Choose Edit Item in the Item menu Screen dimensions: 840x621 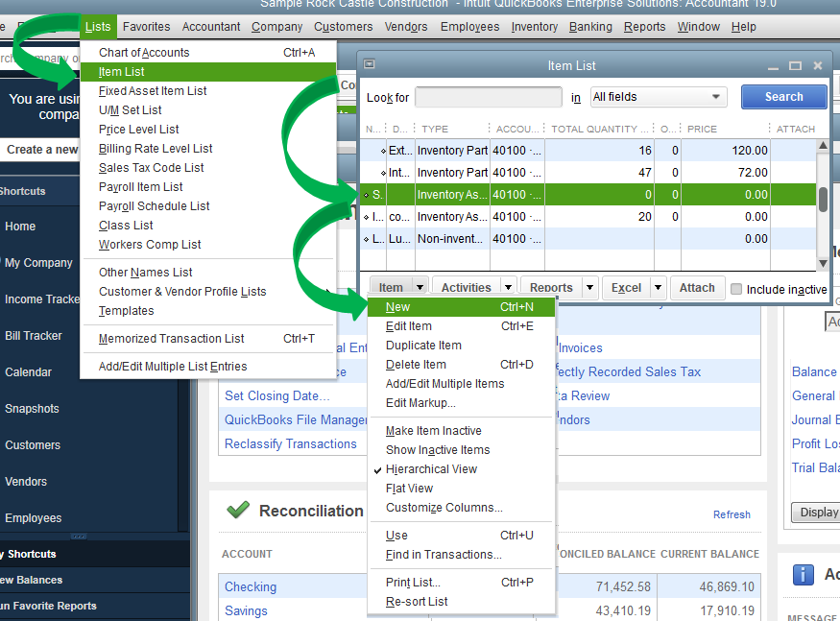click(x=461, y=326)
